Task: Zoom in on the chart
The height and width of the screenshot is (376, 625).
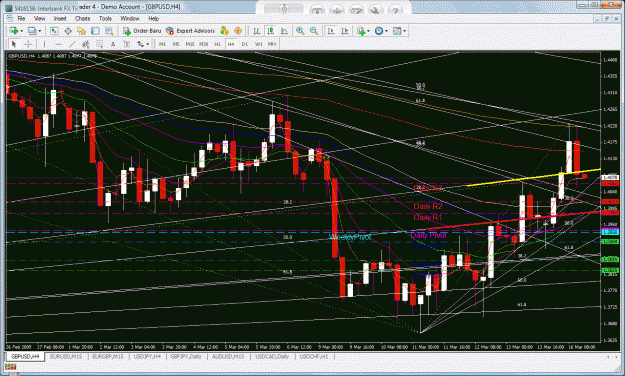Action: click(300, 31)
